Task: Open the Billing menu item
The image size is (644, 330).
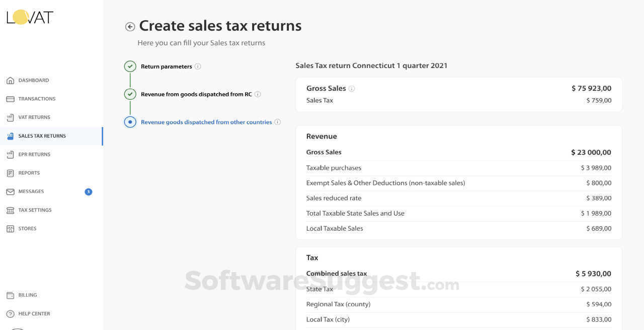Action: [28, 295]
